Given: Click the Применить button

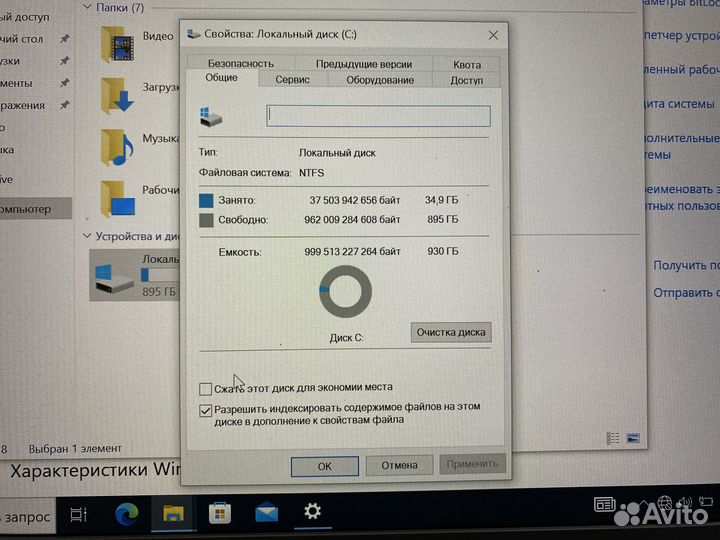Looking at the screenshot, I should coord(472,464).
